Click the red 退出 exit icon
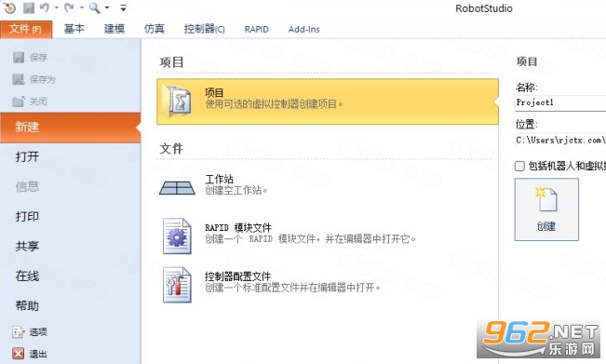The width and height of the screenshot is (606, 364). click(x=19, y=354)
